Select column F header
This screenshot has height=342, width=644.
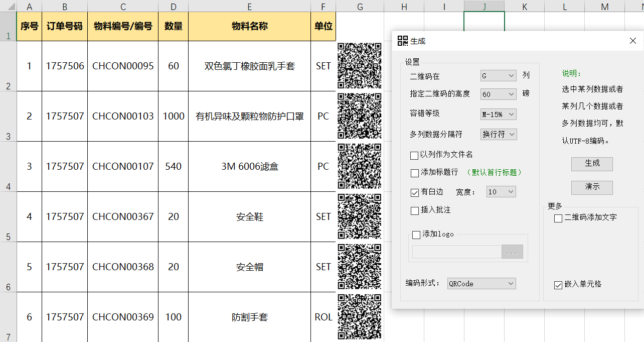tap(324, 7)
